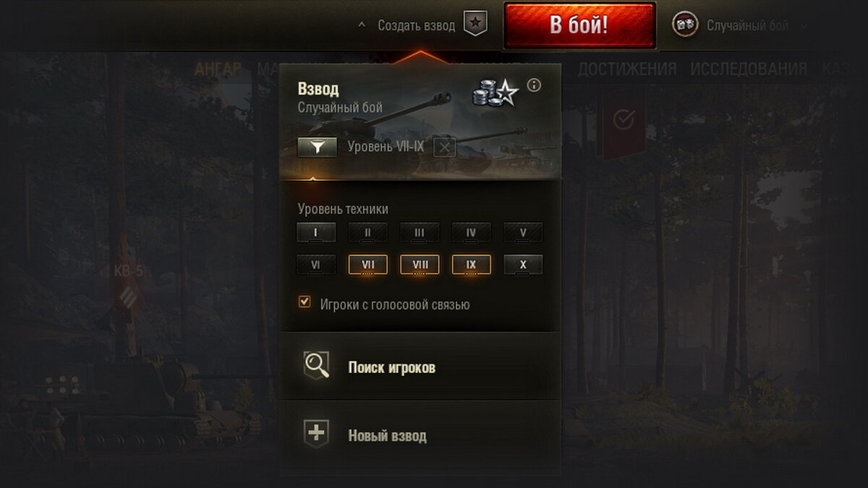The height and width of the screenshot is (488, 868).
Task: Uncheck Игроки с голосовой связью checkbox
Action: coord(305,302)
